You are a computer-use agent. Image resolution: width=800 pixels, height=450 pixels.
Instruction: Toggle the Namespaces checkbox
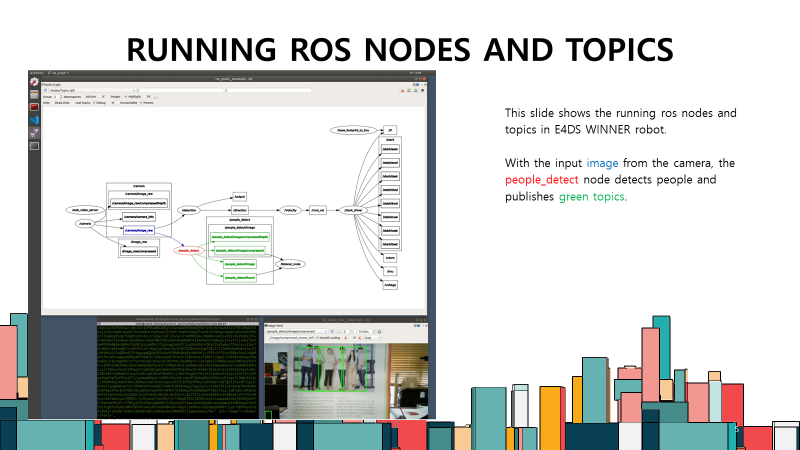(x=72, y=96)
